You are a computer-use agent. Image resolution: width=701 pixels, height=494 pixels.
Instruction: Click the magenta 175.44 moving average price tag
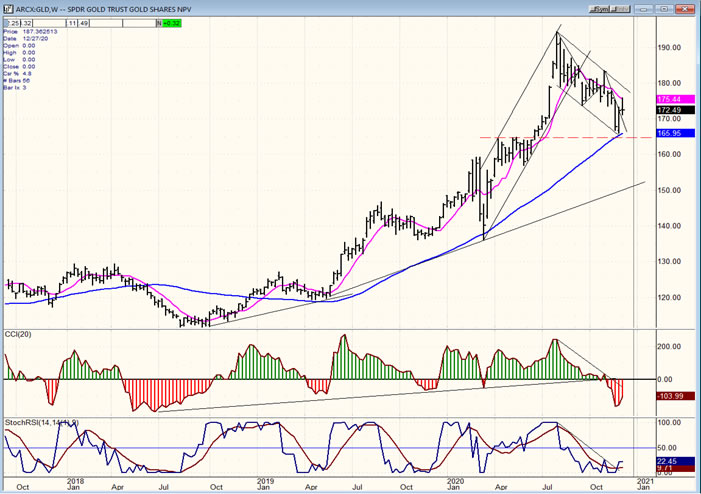(x=670, y=100)
